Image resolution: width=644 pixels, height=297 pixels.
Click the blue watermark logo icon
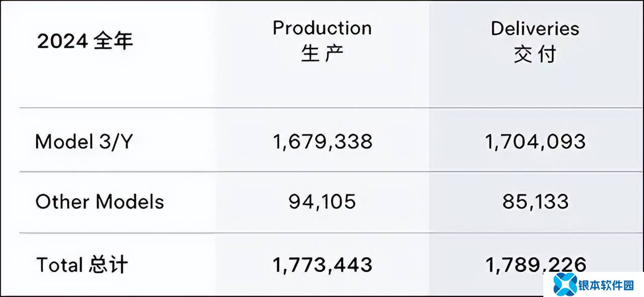click(565, 285)
